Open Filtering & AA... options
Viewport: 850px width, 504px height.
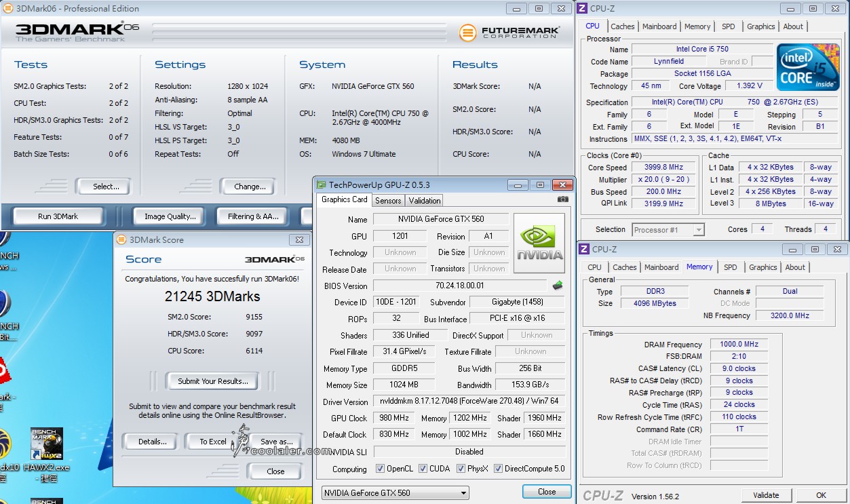[253, 216]
